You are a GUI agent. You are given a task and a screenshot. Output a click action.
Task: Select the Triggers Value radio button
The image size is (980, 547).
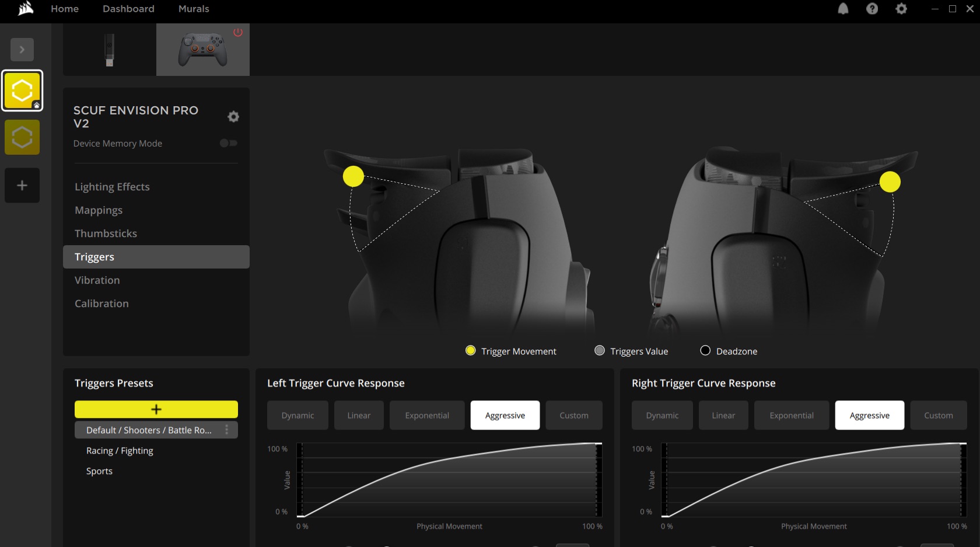[598, 351]
